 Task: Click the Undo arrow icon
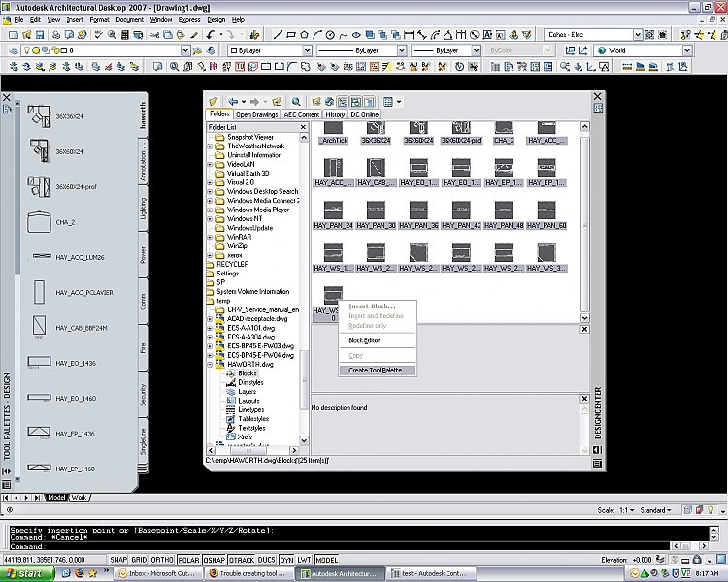point(212,35)
